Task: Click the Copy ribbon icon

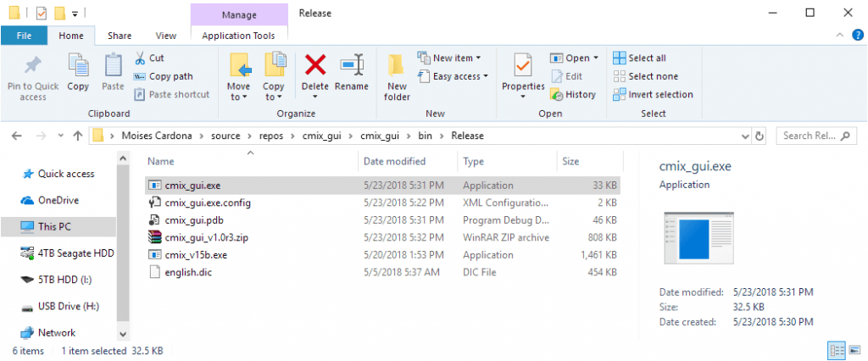Action: point(78,66)
